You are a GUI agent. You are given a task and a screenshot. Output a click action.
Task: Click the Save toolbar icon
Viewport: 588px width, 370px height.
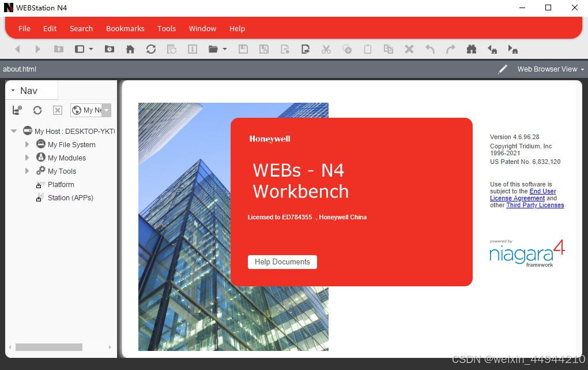coord(243,49)
